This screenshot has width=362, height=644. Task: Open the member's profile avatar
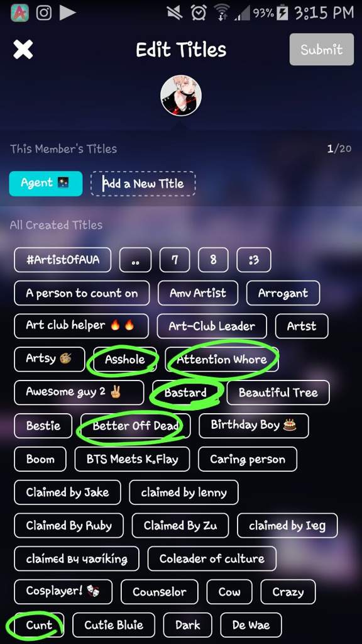tap(181, 96)
